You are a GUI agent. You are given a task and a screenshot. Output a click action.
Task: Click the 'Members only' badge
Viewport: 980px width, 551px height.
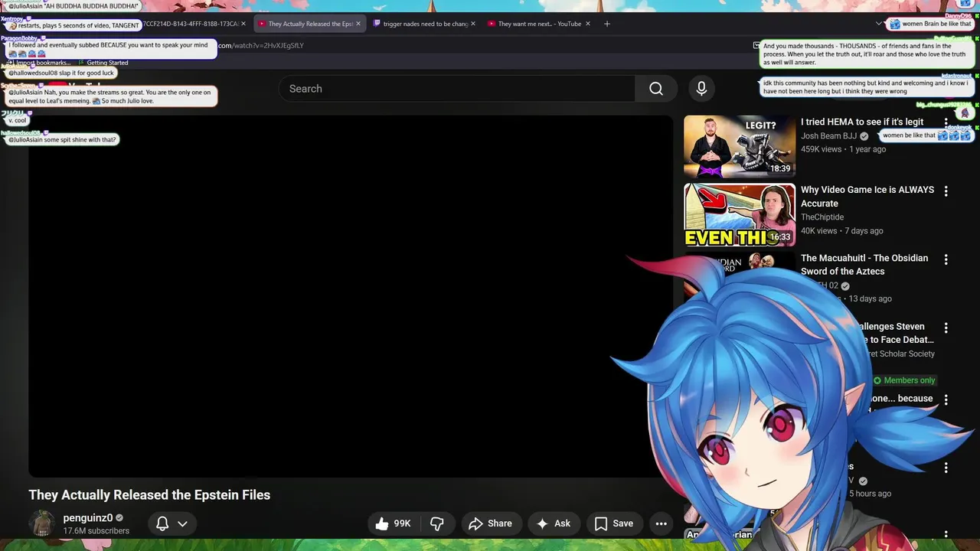tap(904, 380)
